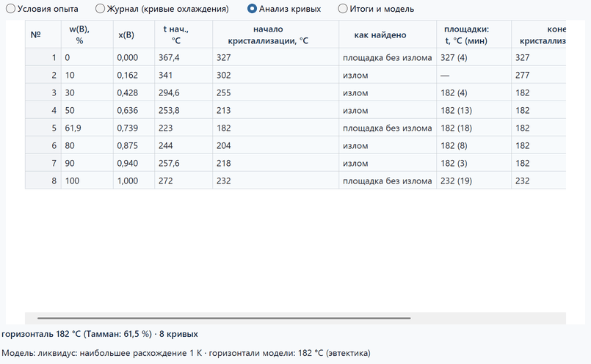Click the status line 'горизонталь 182 °C (Тамман: 61,5 %)'
This screenshot has height=364, width=591.
click(x=77, y=334)
